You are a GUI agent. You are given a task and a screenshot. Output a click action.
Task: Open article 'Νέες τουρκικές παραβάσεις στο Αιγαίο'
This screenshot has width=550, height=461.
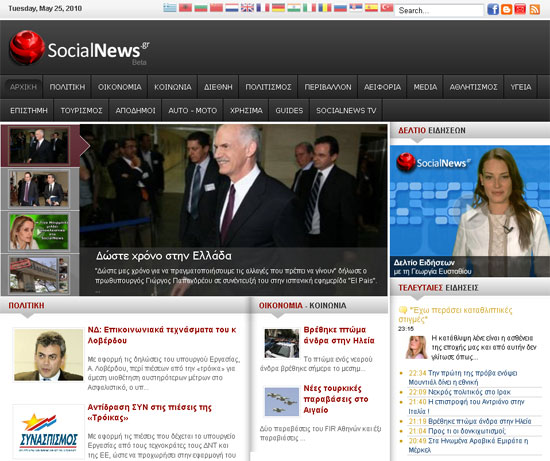click(336, 399)
